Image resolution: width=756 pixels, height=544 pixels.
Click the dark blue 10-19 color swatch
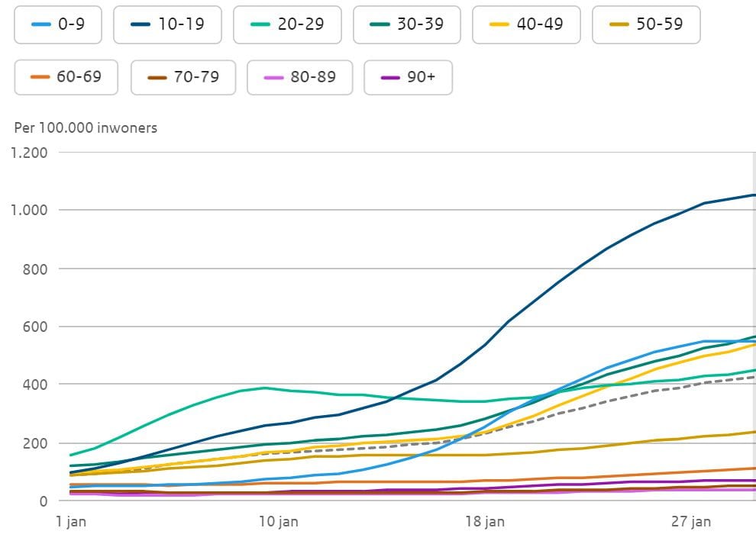point(141,24)
